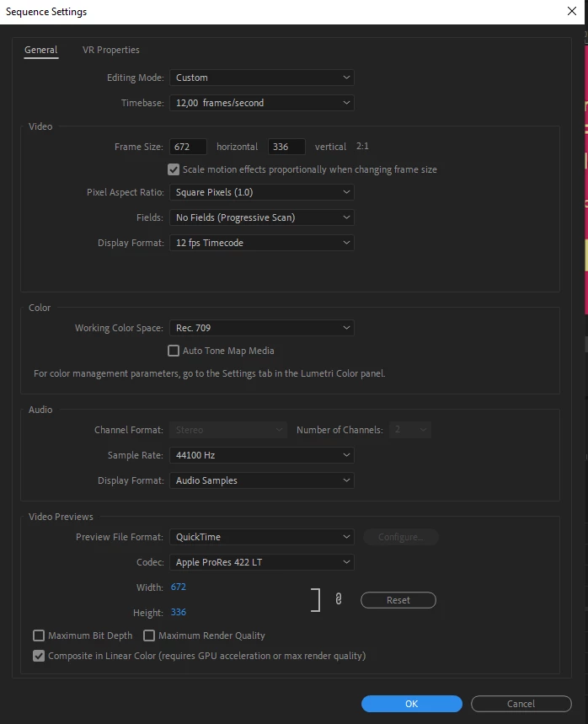This screenshot has height=724, width=588.
Task: Click the Cancel button
Action: click(x=521, y=704)
